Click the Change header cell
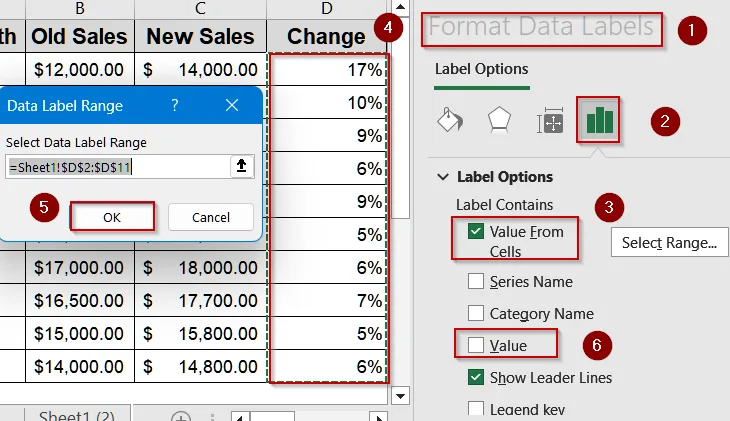The width and height of the screenshot is (730, 421). [327, 36]
